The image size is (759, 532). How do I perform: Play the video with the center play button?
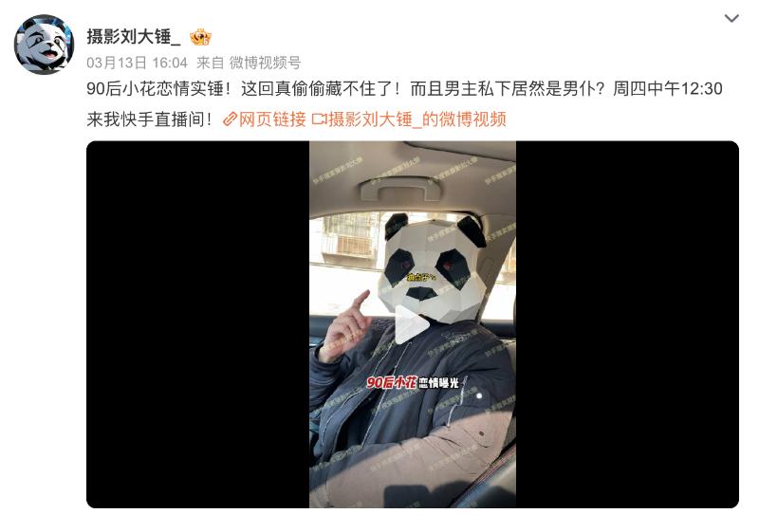[x=412, y=325]
